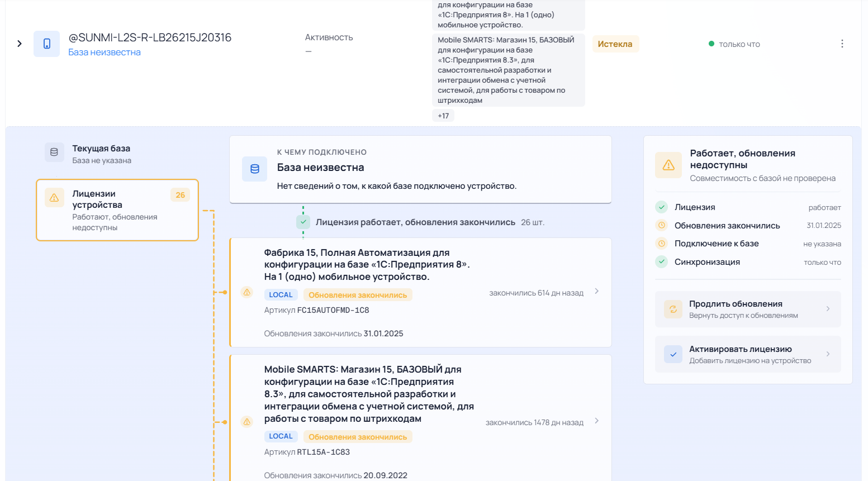Click the 26 license count badge

(x=181, y=195)
